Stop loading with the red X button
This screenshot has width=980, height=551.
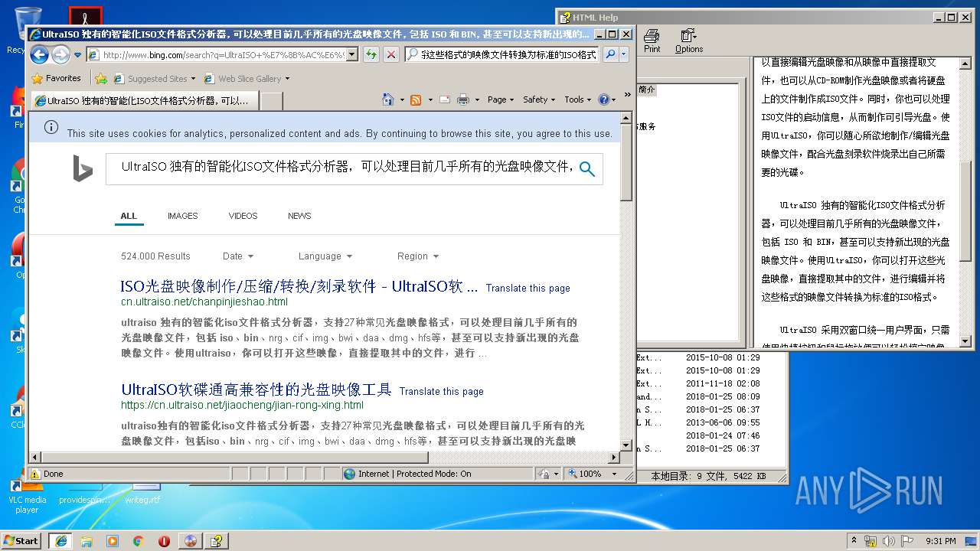tap(391, 54)
